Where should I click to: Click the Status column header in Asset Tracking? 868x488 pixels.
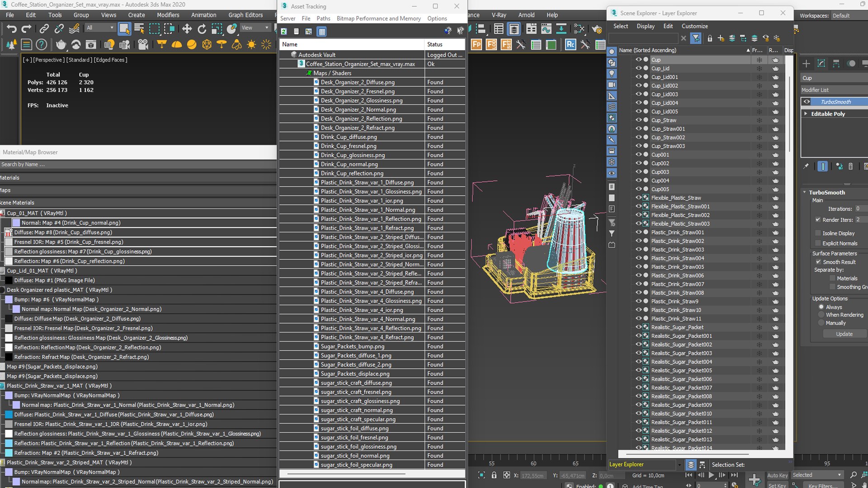click(x=445, y=44)
